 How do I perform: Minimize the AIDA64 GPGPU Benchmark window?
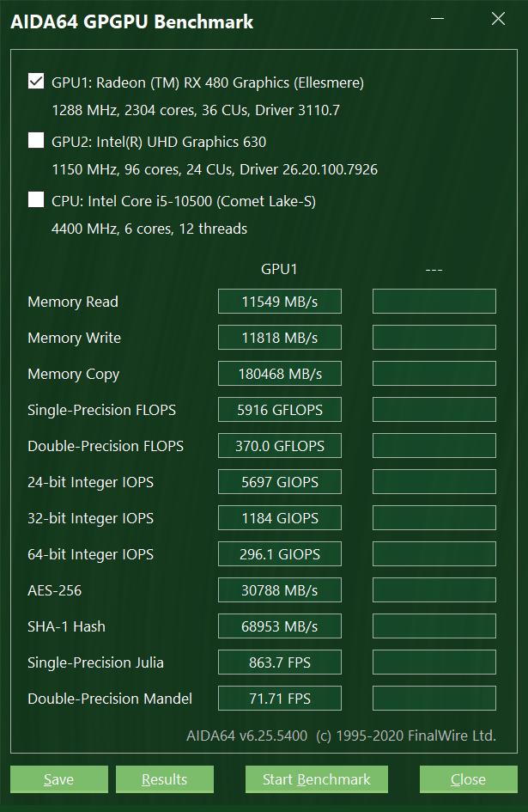(438, 20)
